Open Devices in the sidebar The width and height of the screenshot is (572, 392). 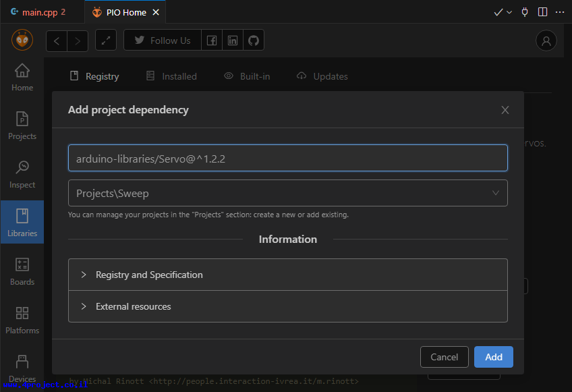pyautogui.click(x=22, y=368)
